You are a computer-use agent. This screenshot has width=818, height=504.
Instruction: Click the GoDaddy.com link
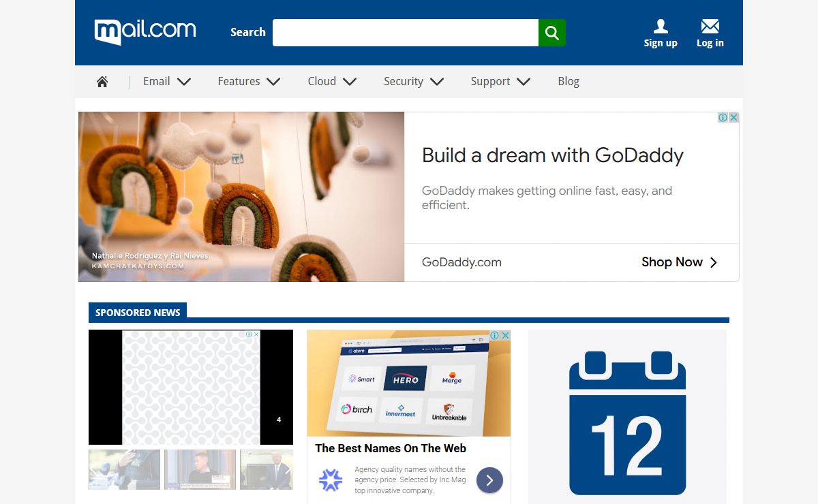[461, 262]
